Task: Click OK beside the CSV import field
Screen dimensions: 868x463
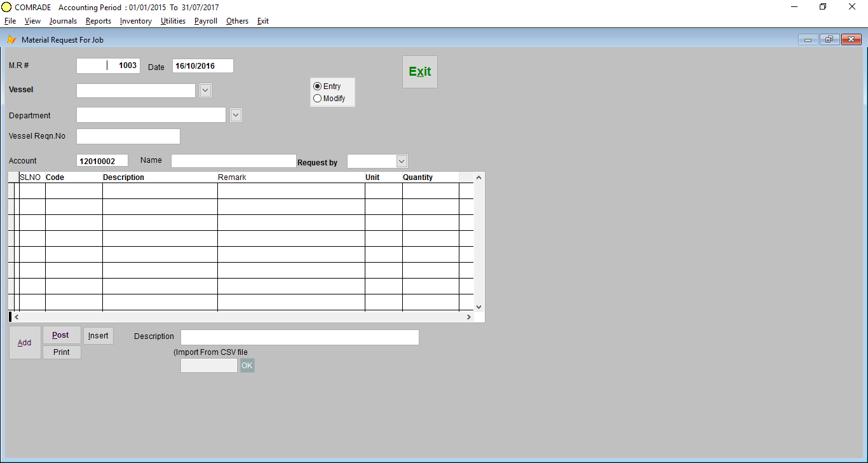Action: [x=247, y=365]
